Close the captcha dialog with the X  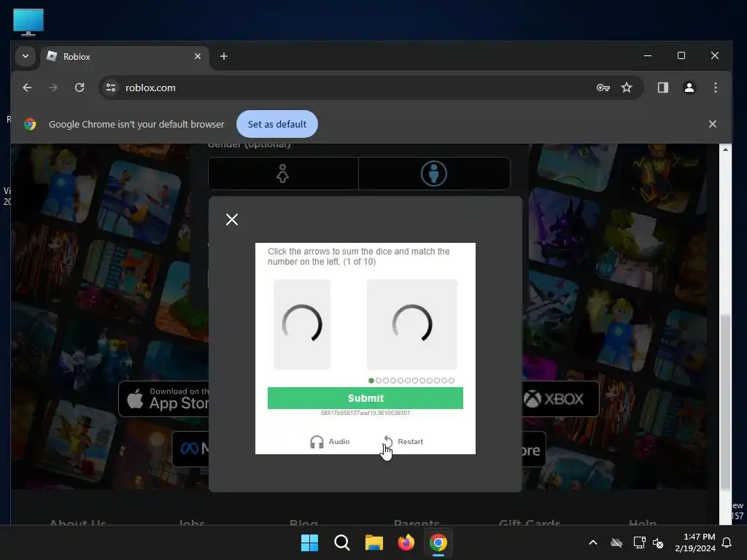pyautogui.click(x=231, y=219)
